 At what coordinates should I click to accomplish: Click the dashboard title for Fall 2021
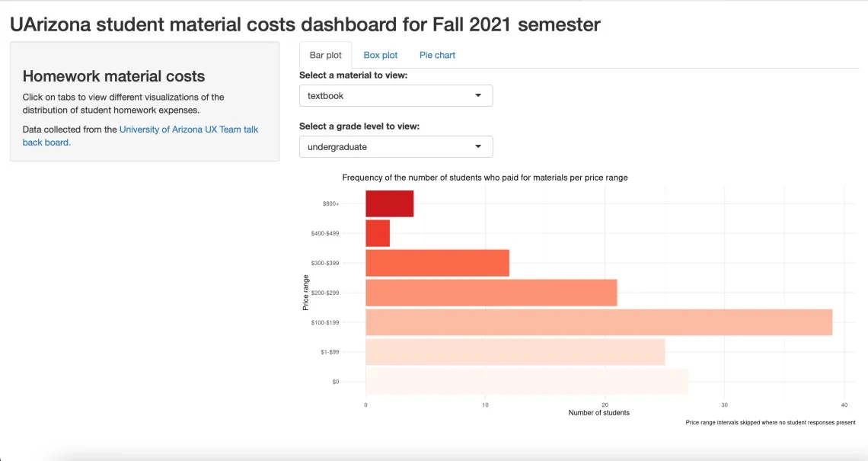click(x=304, y=24)
